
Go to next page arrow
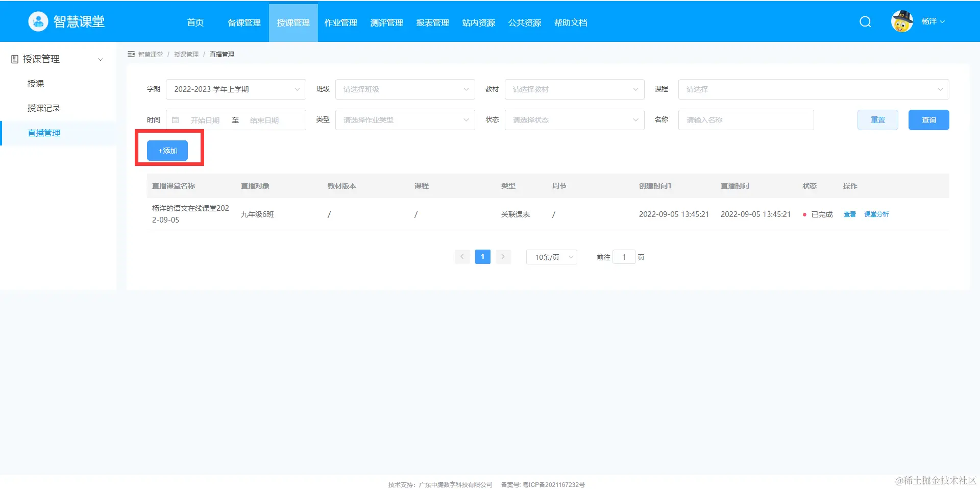pos(503,257)
